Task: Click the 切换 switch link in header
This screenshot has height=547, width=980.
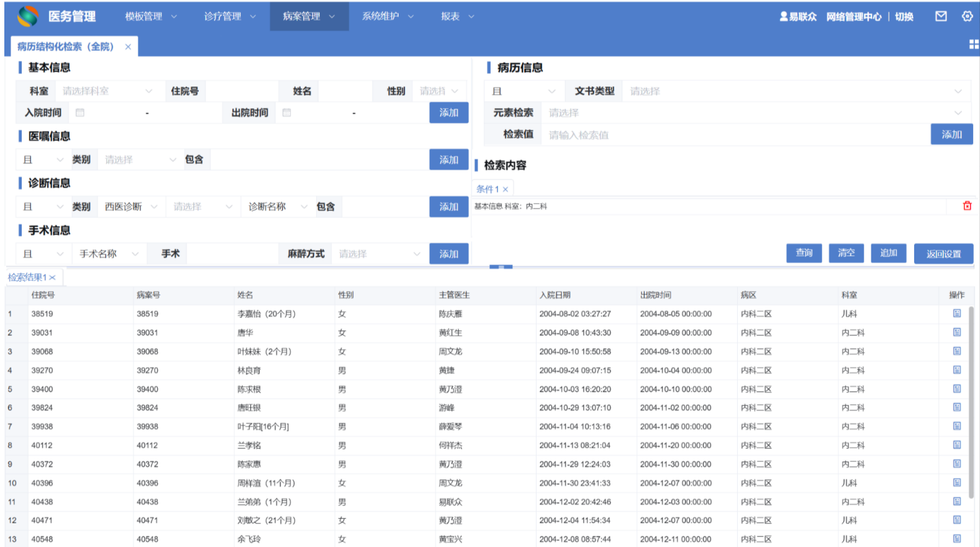Action: 904,17
